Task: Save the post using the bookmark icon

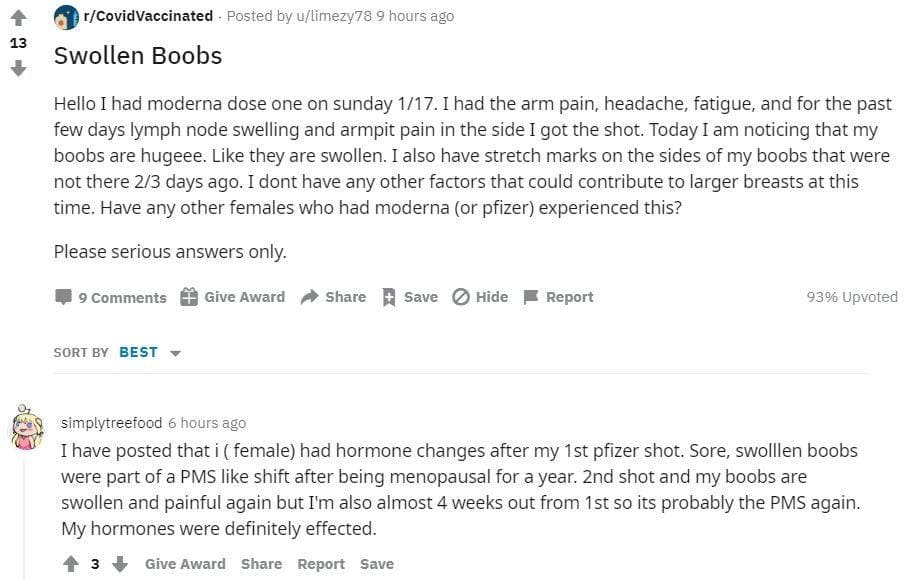Action: point(390,297)
